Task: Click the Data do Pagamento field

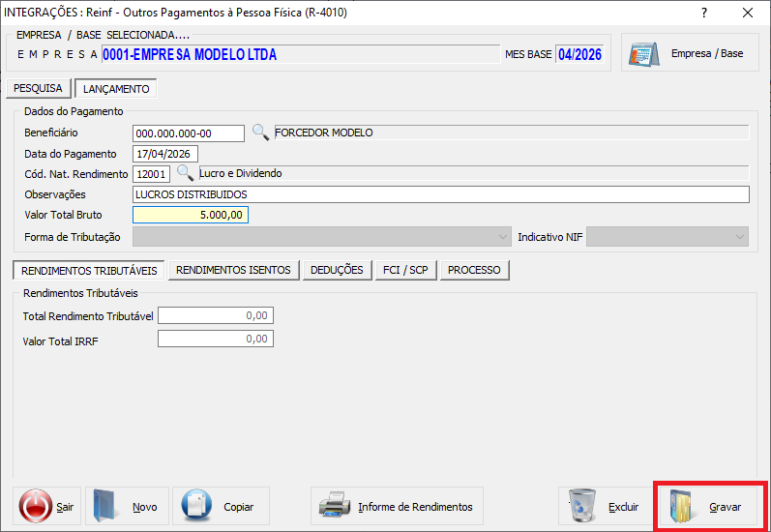Action: tap(164, 154)
